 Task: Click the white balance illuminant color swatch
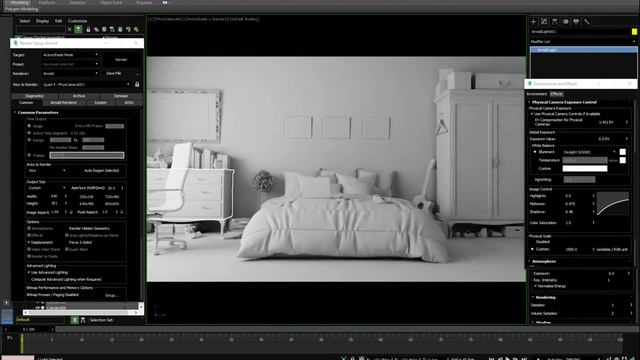(622, 152)
